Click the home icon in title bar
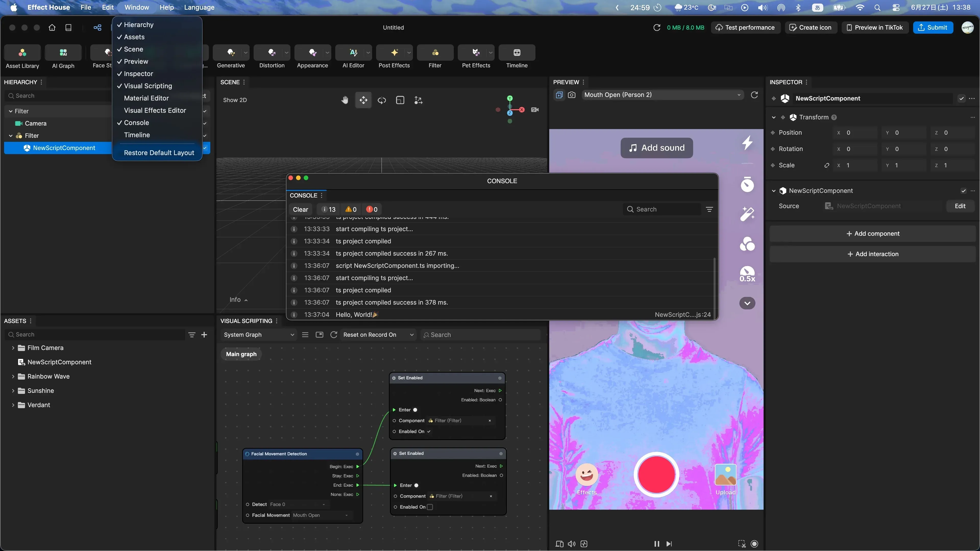This screenshot has width=980, height=551. tap(52, 27)
